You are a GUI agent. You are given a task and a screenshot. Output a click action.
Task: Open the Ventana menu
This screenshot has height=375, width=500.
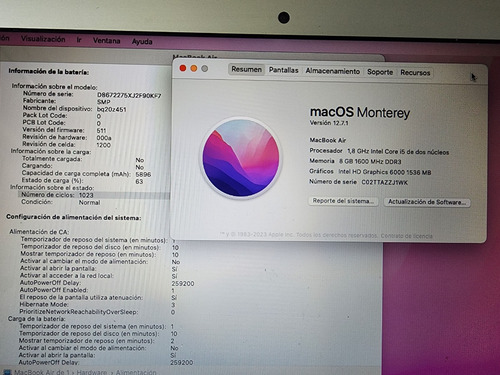[x=107, y=41]
